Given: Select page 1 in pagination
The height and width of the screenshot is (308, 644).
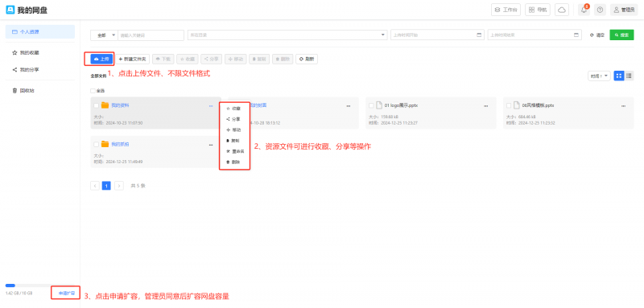Looking at the screenshot, I should tap(106, 186).
